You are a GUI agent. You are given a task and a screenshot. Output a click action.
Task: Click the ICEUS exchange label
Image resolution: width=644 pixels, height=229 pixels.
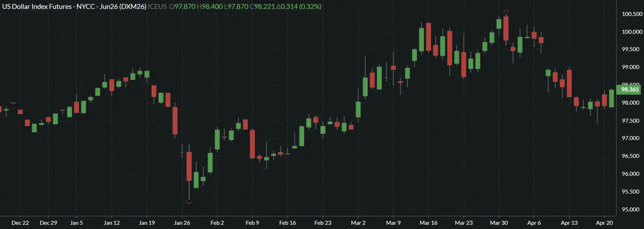158,6
